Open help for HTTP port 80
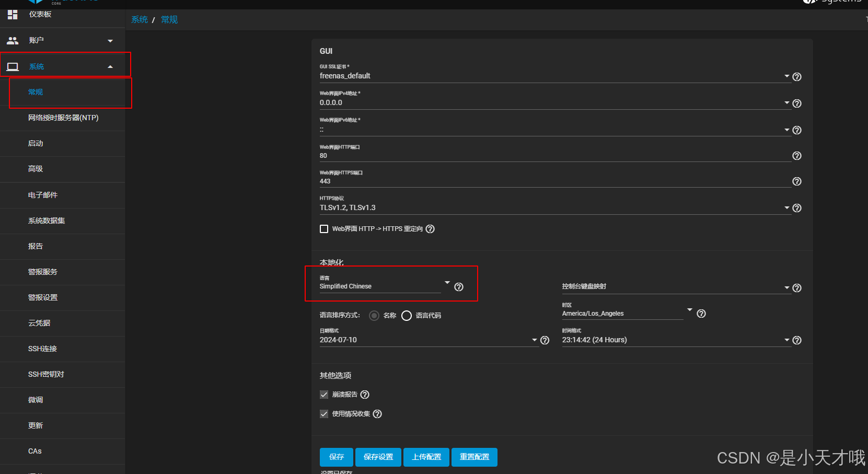868x474 pixels. pyautogui.click(x=797, y=156)
